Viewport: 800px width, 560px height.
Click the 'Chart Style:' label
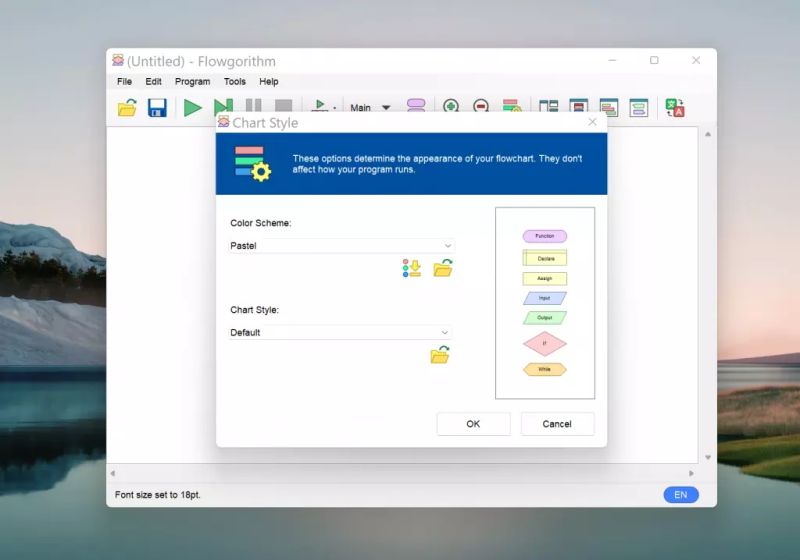pos(255,310)
